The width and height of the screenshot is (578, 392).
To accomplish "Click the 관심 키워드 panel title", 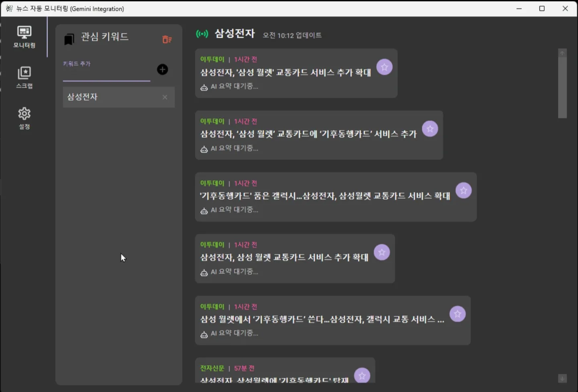I will click(x=105, y=37).
